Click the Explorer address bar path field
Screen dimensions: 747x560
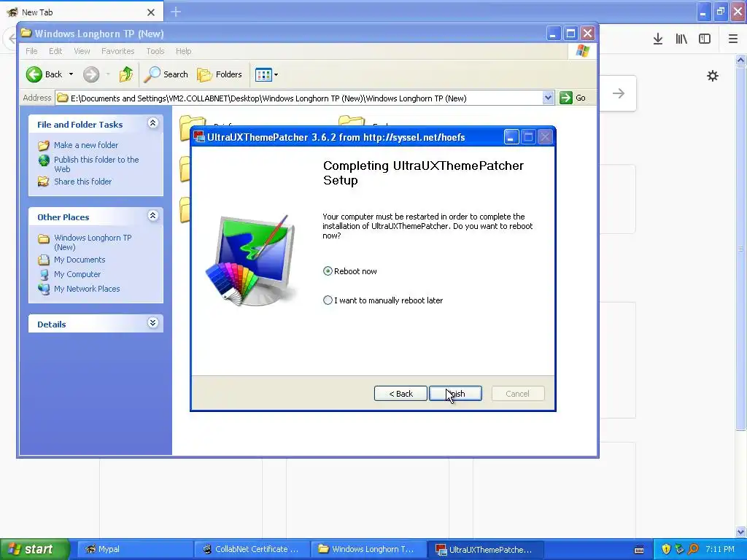(x=299, y=98)
